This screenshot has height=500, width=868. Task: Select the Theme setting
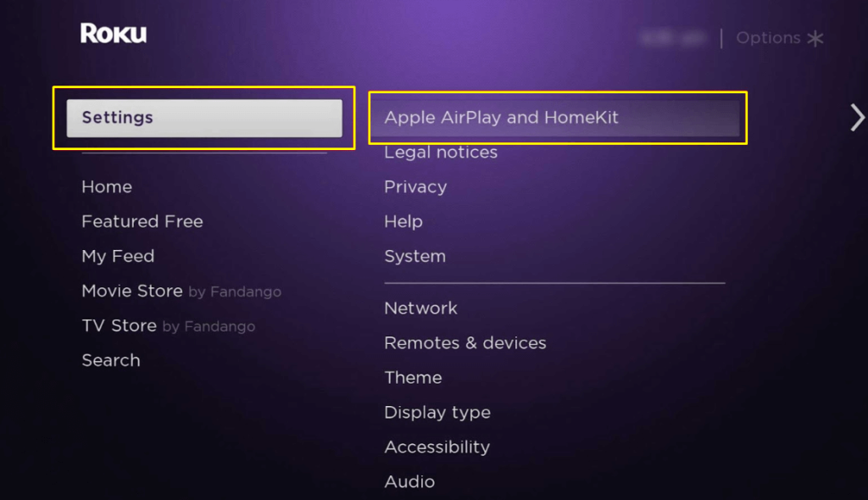click(x=413, y=378)
